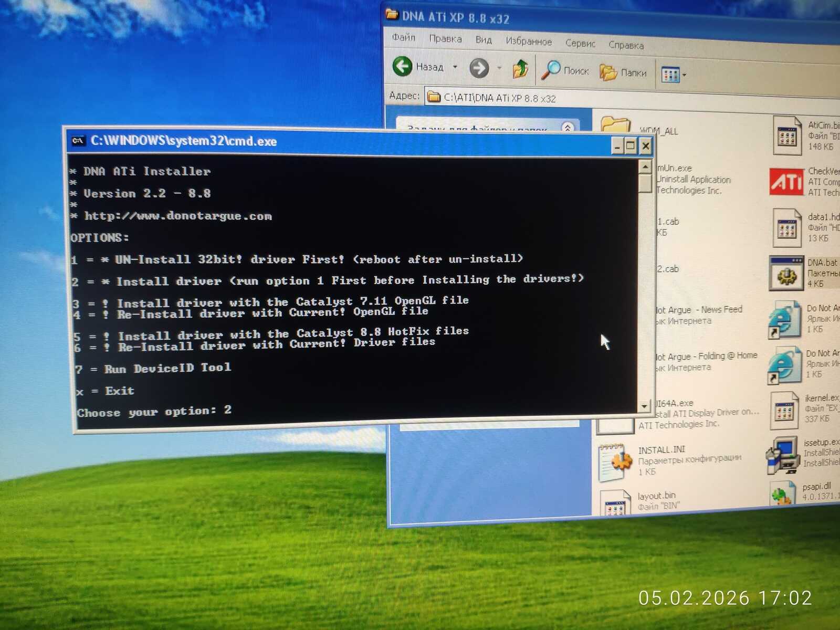Select the psapi.dll file icon
The width and height of the screenshot is (840, 630).
coord(784,495)
